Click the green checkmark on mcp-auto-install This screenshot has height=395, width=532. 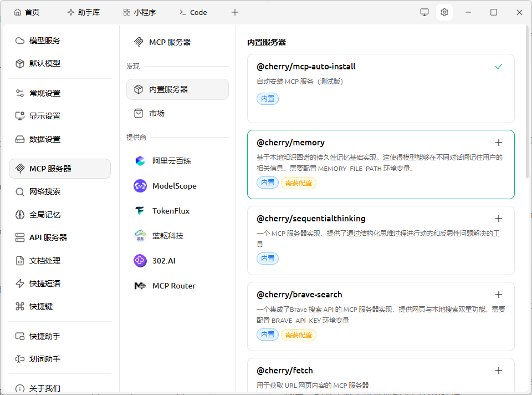pyautogui.click(x=499, y=67)
